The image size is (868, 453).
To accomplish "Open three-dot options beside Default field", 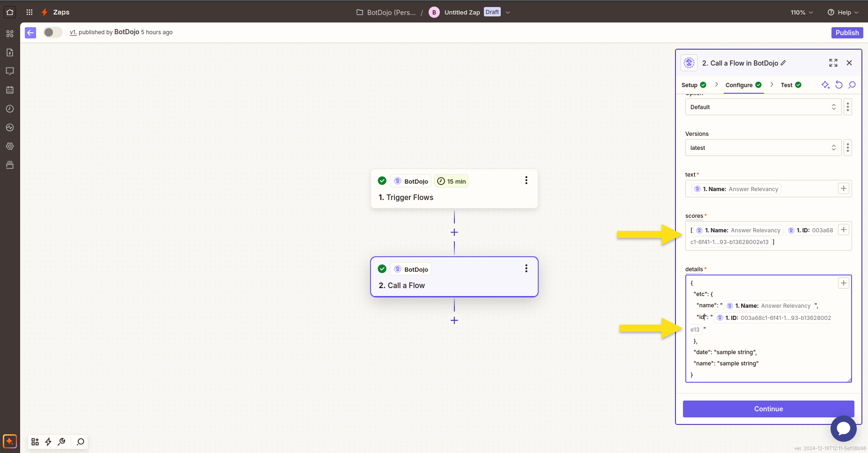I will 847,107.
